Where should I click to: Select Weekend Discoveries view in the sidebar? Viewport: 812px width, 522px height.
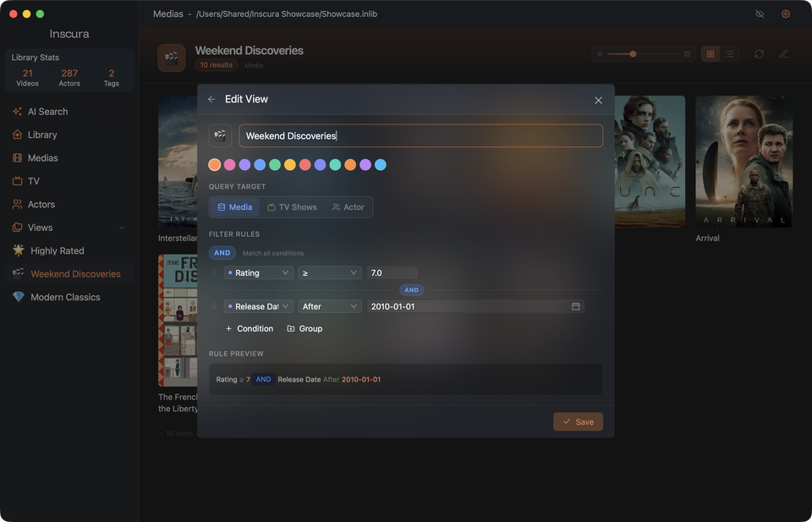(x=69, y=274)
